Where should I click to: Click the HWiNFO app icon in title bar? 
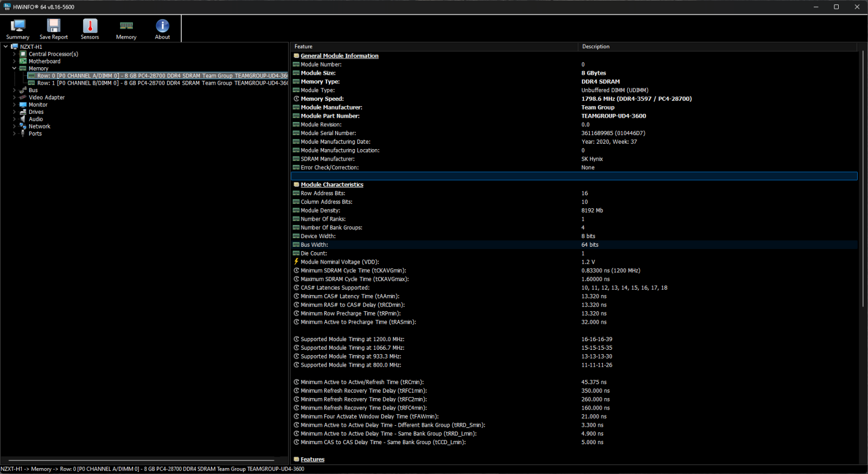(x=7, y=7)
